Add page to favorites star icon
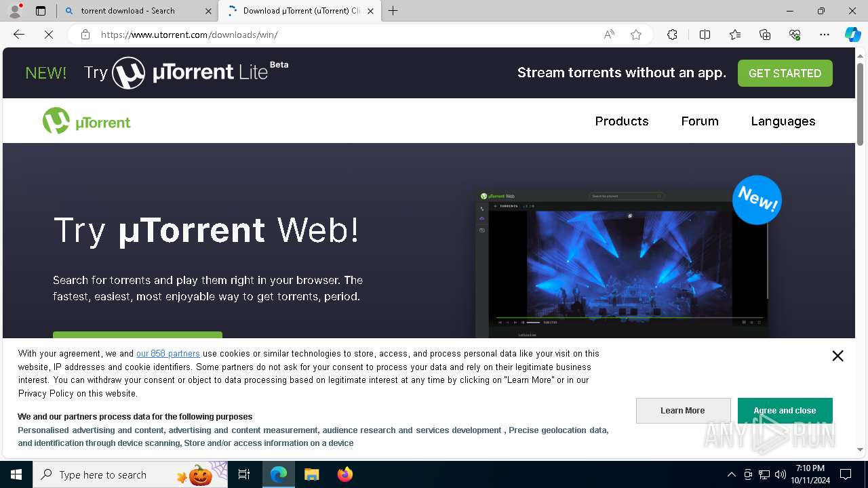 tap(636, 35)
